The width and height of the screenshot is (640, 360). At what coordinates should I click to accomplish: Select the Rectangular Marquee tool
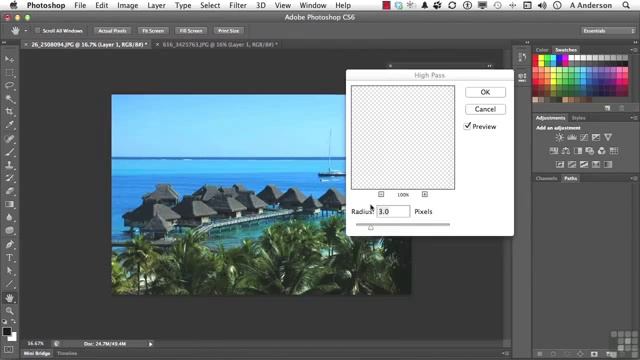pyautogui.click(x=9, y=73)
